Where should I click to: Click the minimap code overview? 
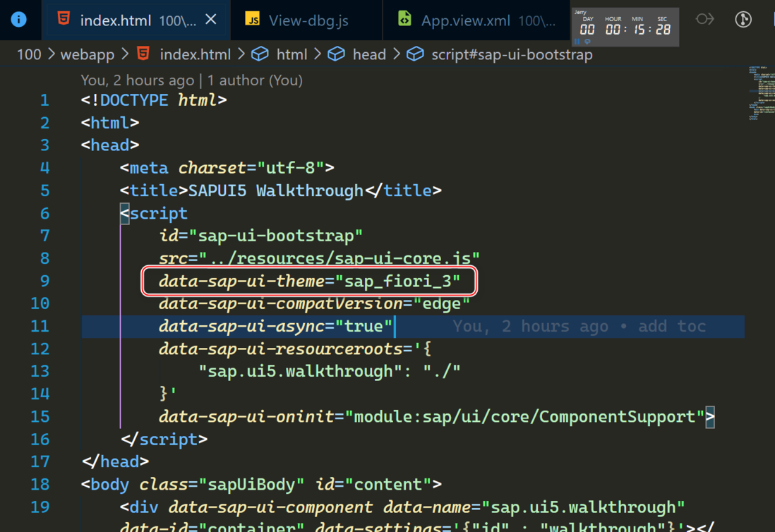click(x=761, y=93)
